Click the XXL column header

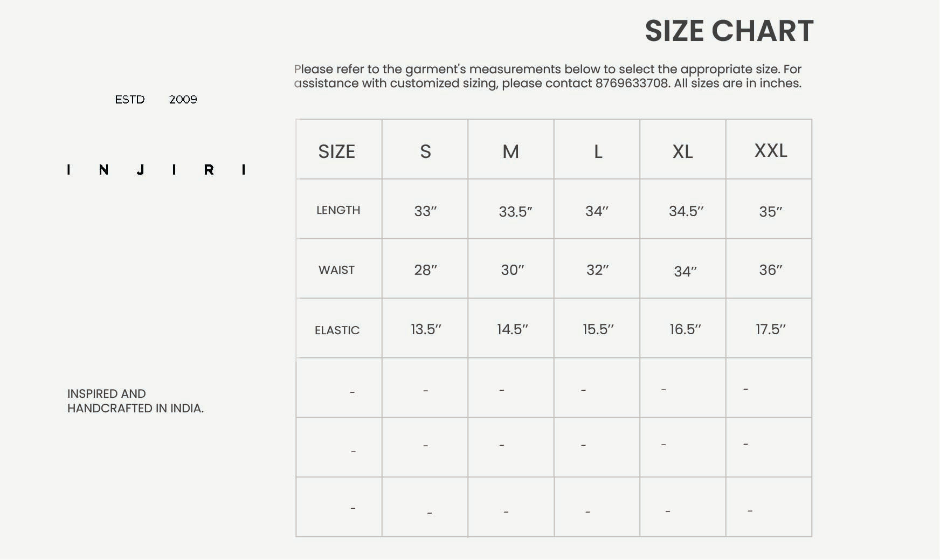770,150
